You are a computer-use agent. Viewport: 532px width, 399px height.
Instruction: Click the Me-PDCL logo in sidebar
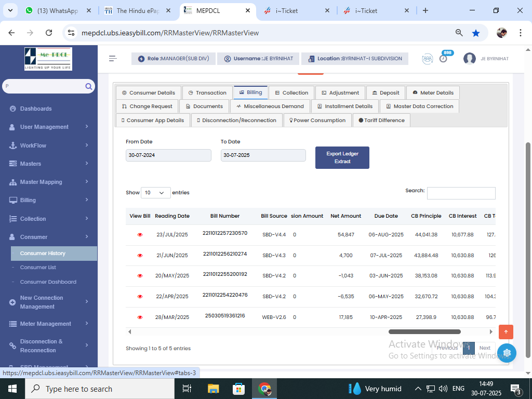coord(48,59)
